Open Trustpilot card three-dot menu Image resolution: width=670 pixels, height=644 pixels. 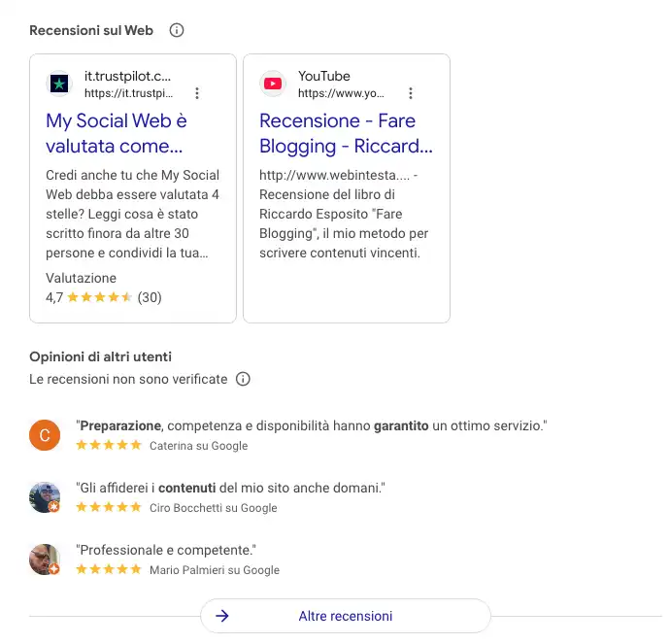(x=197, y=93)
